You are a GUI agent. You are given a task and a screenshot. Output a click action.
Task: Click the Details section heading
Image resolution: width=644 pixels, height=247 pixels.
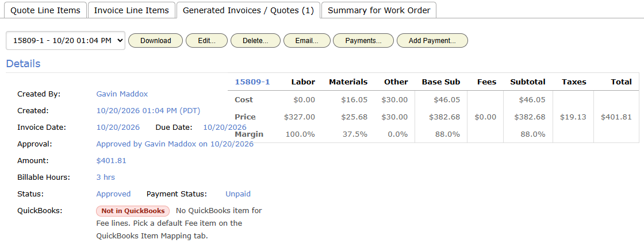point(23,64)
